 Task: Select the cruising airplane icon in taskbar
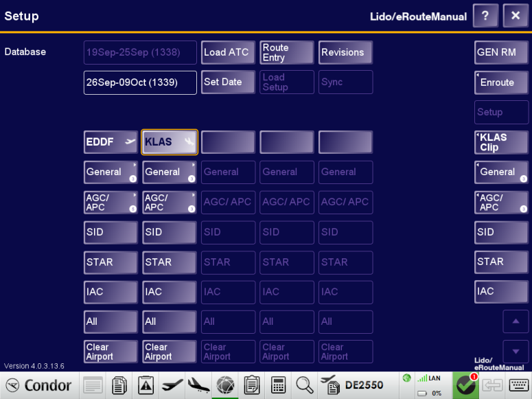click(x=172, y=385)
